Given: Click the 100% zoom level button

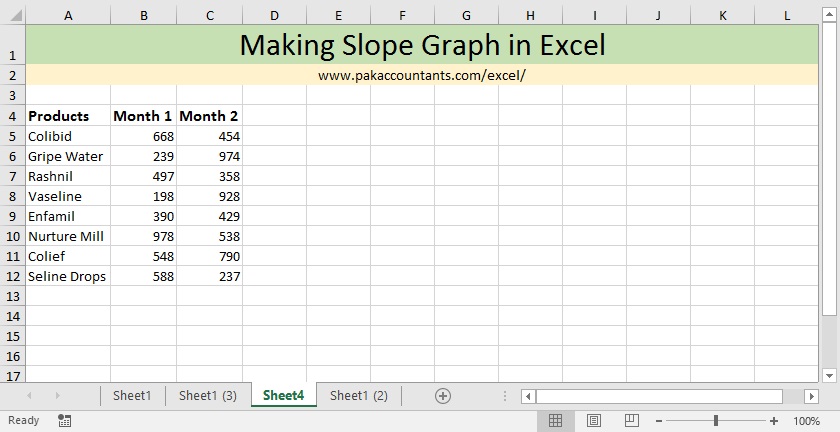Looking at the screenshot, I should [806, 421].
